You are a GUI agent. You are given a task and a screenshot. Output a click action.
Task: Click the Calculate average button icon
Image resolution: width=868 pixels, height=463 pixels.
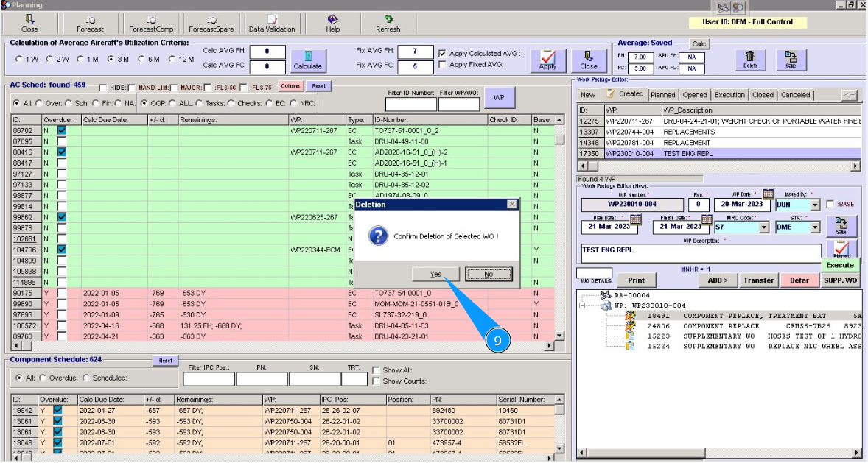point(308,57)
